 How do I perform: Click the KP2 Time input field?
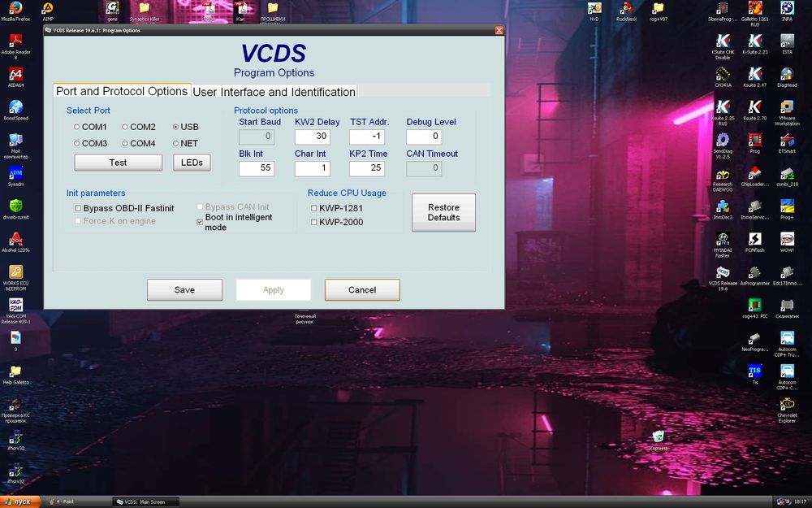coord(367,168)
